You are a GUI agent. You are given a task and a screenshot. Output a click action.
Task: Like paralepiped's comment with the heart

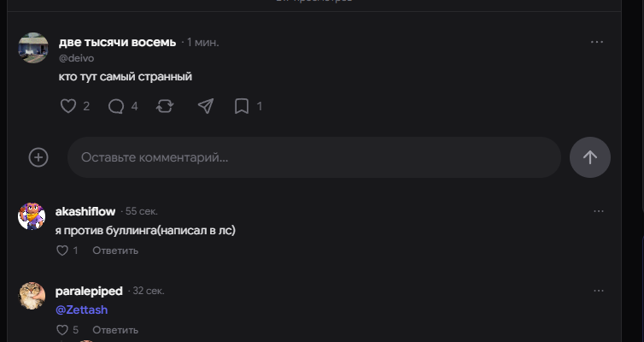click(62, 330)
